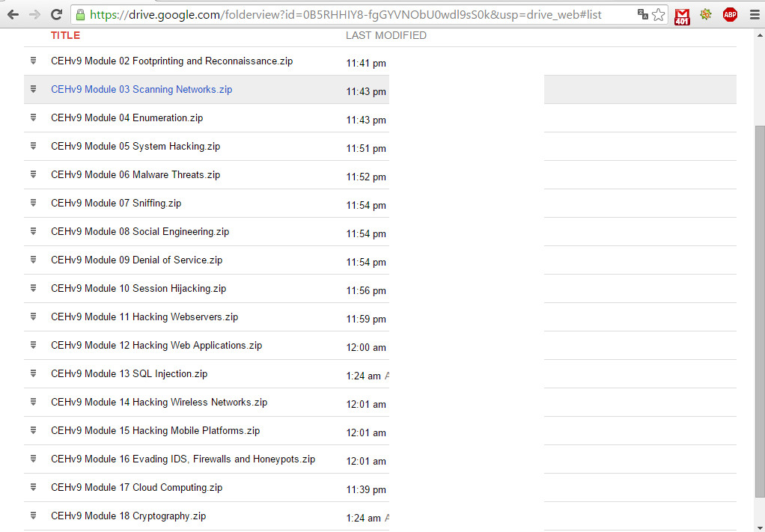Click 11:52 pm time for Module 06

(366, 177)
